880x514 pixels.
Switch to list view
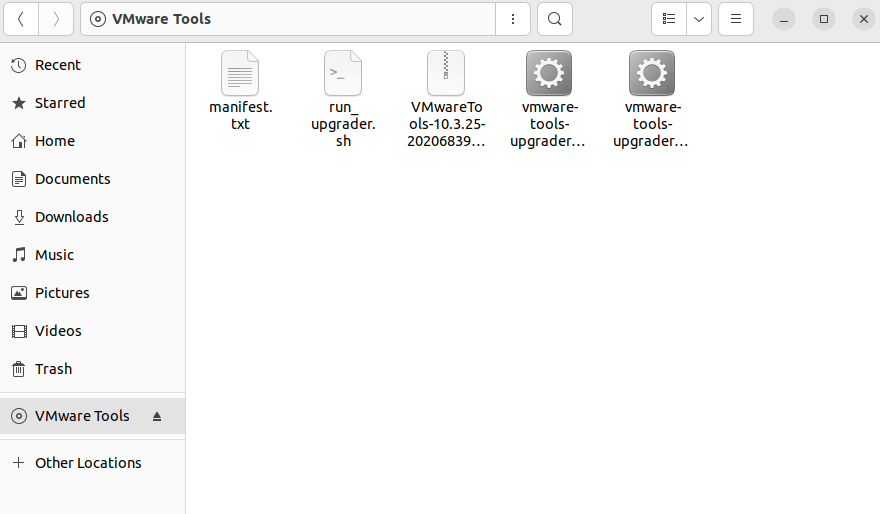668,19
